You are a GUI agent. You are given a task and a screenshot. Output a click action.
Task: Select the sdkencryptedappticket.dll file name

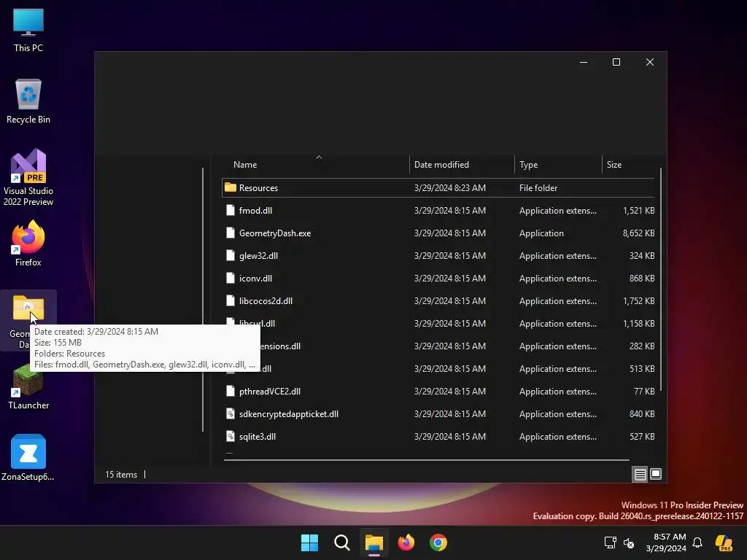[x=289, y=414]
